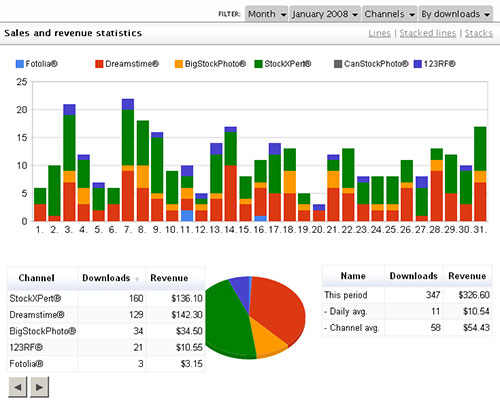Select the Fotolia® table row name
Image resolution: width=500 pixels, height=403 pixels.
26,364
